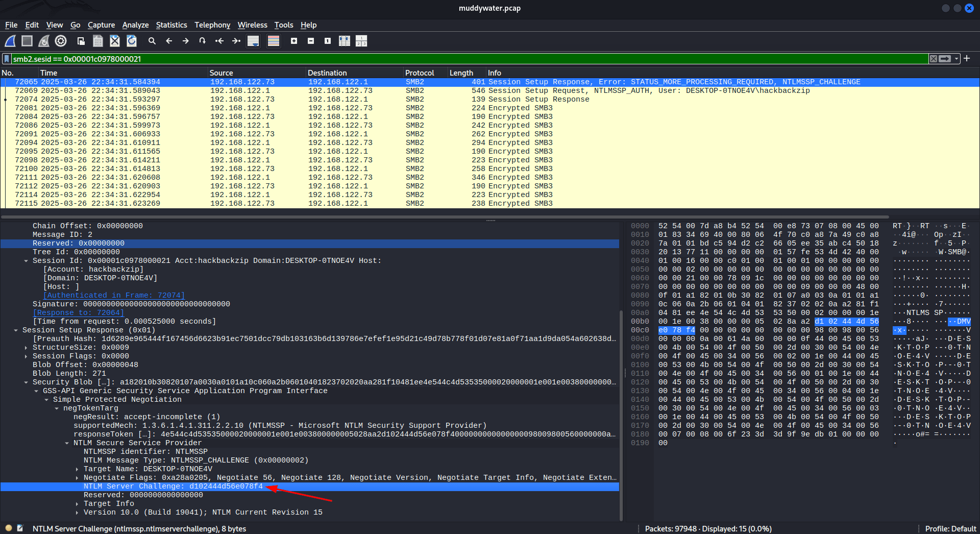Viewport: 980px width, 534px height.
Task: Zoom in main window text
Action: [x=294, y=41]
